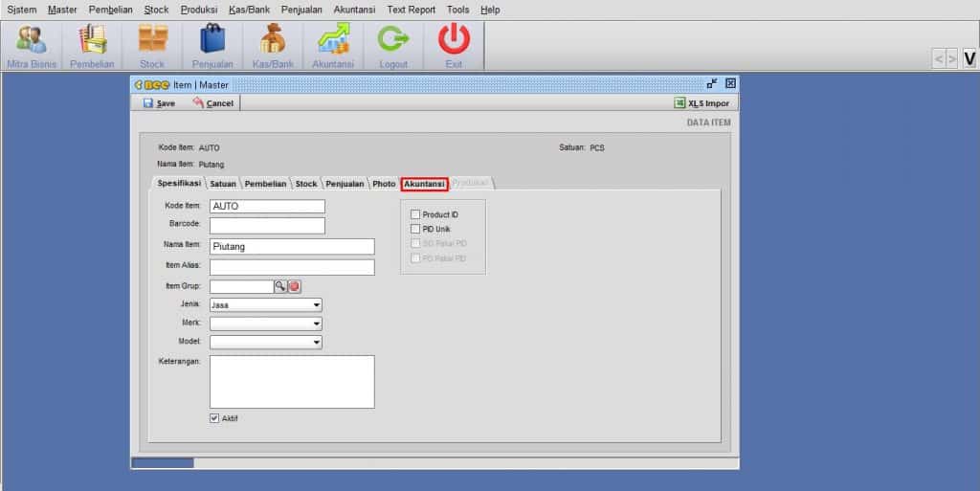The image size is (980, 491).
Task: Open the Akuntansi chart toolbar icon
Action: [x=333, y=46]
